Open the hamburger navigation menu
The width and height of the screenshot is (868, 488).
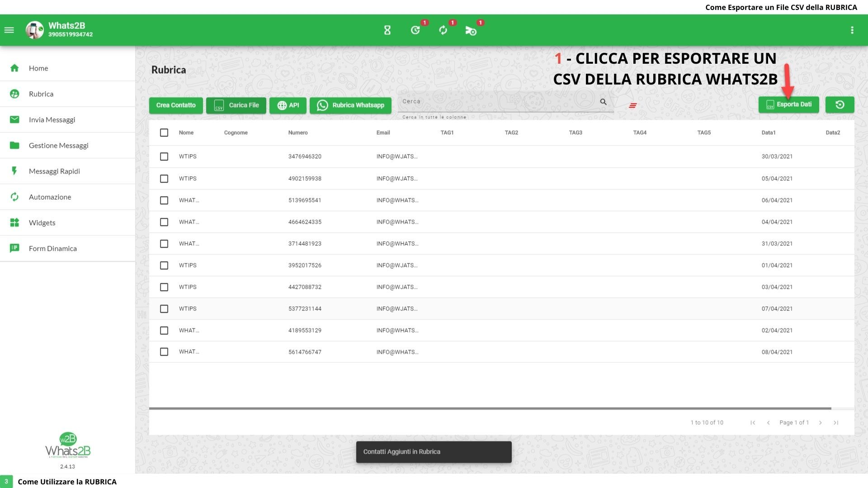click(x=9, y=30)
